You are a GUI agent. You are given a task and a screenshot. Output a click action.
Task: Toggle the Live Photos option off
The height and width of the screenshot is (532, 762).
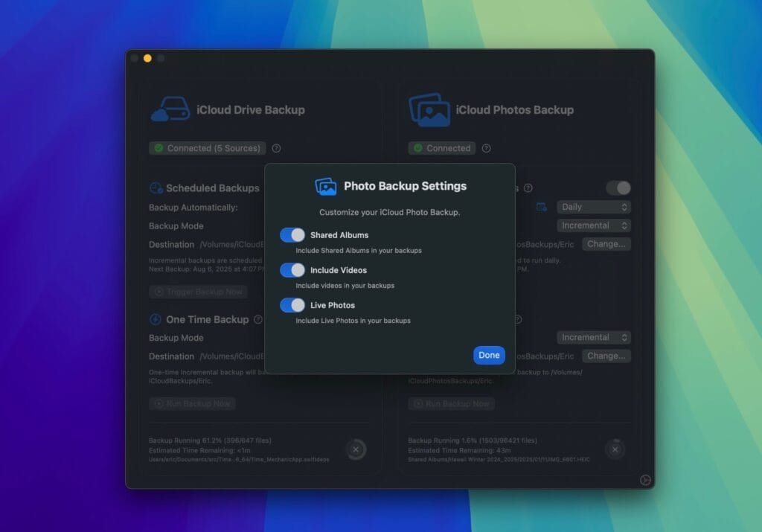(x=292, y=305)
